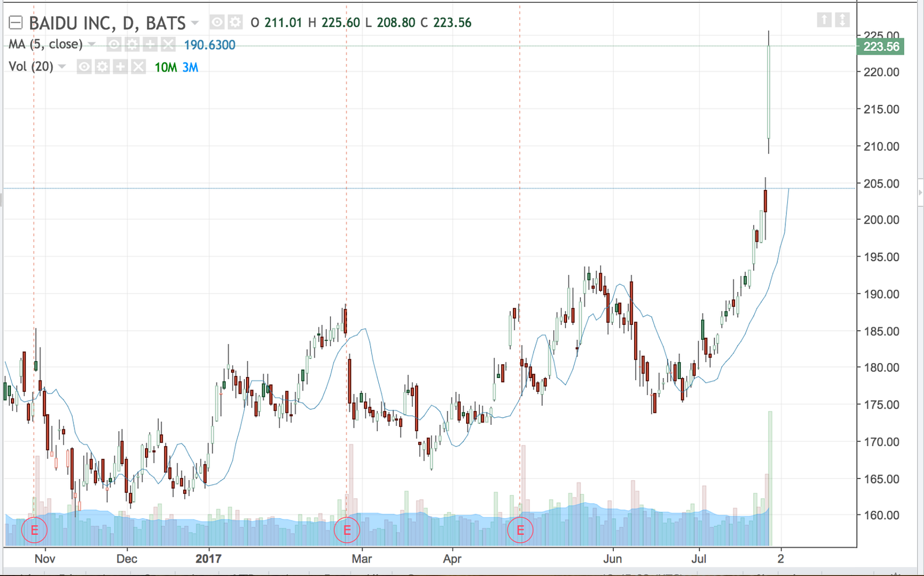924x576 pixels.
Task: Click the MA value 190.6300
Action: 210,45
